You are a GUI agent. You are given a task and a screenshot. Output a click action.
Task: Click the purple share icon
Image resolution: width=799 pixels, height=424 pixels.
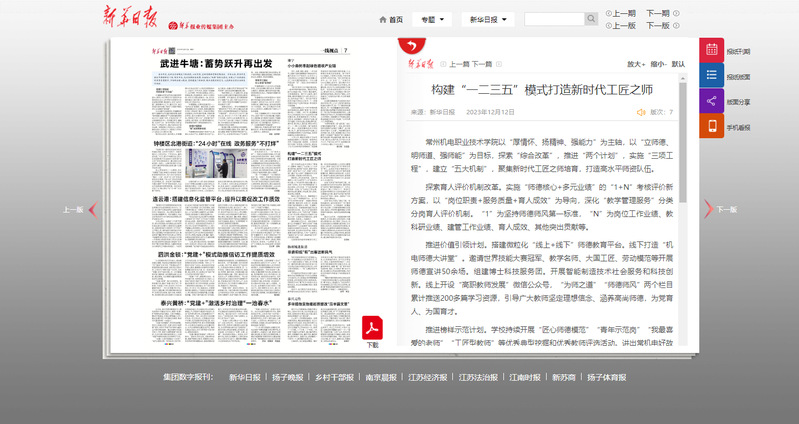712,101
